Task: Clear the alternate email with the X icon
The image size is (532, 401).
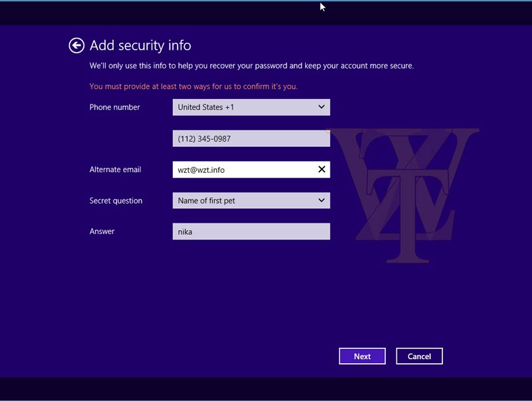Action: coord(322,170)
